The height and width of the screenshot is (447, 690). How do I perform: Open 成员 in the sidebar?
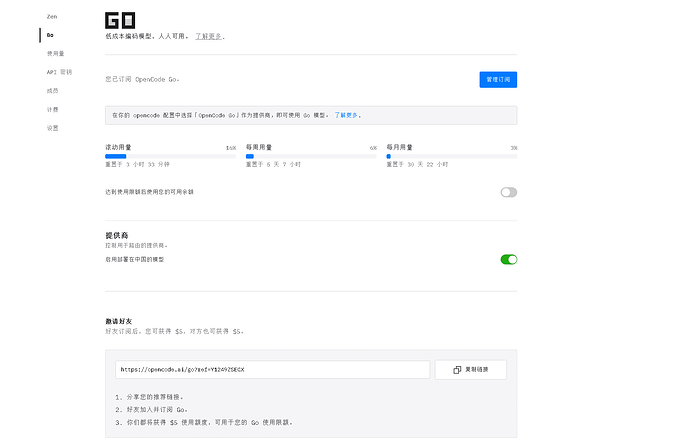(52, 91)
